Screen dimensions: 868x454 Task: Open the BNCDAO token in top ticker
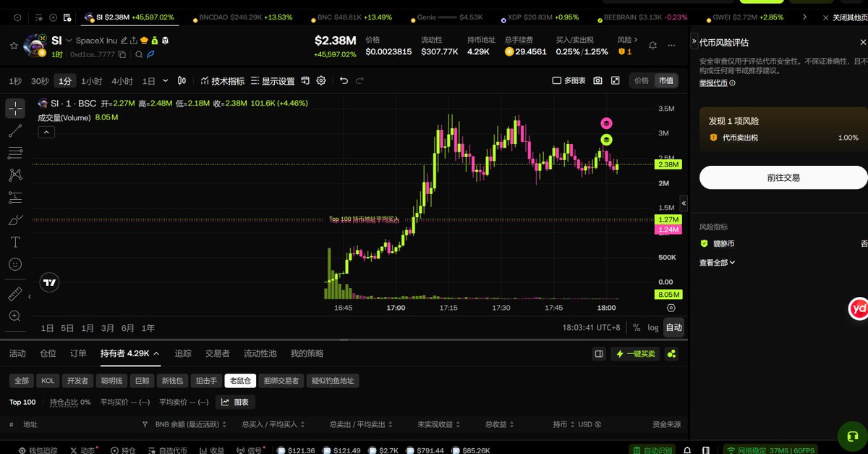click(x=241, y=17)
